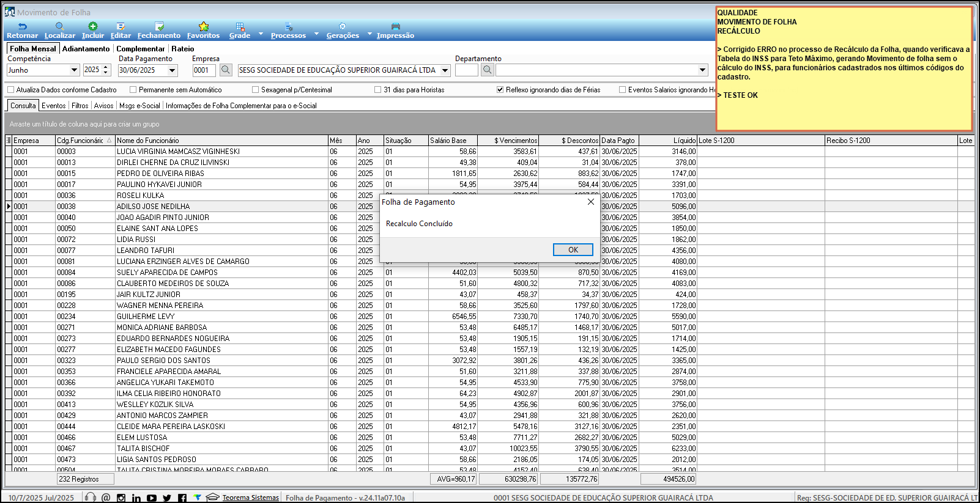This screenshot has width=980, height=503.
Task: Switch to Adiantamento tab
Action: (x=86, y=48)
